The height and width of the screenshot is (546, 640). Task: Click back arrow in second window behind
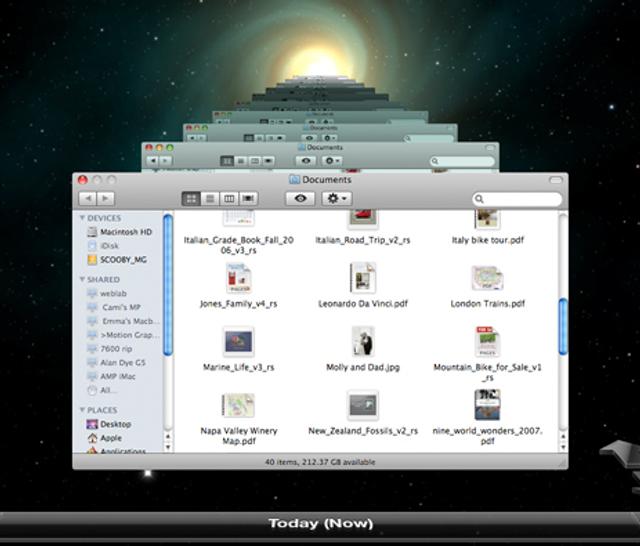point(153,161)
